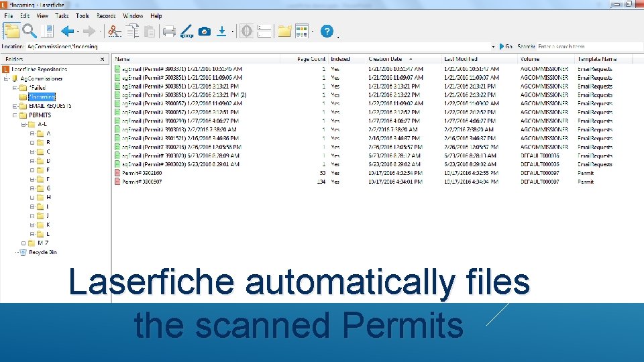The image size is (644, 362).
Task: Click the new folder icon
Action: click(284, 32)
